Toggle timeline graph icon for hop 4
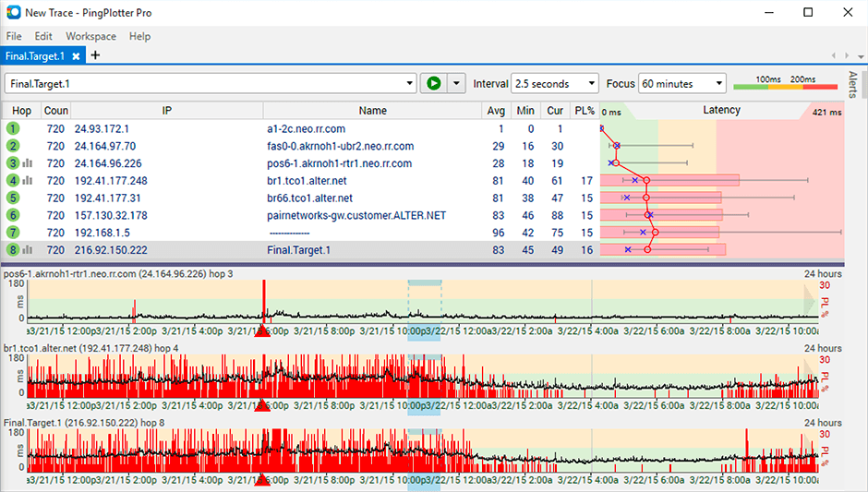The height and width of the screenshot is (492, 868). (28, 181)
